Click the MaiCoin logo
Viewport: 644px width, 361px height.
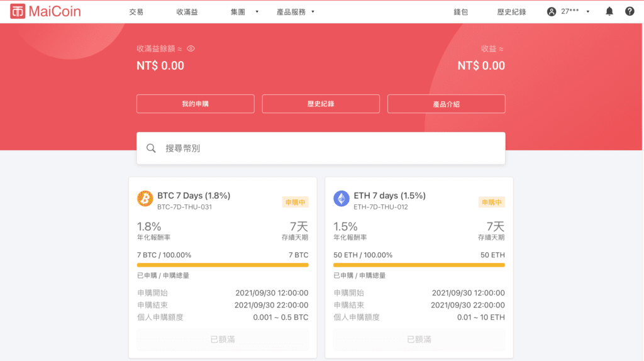45,11
